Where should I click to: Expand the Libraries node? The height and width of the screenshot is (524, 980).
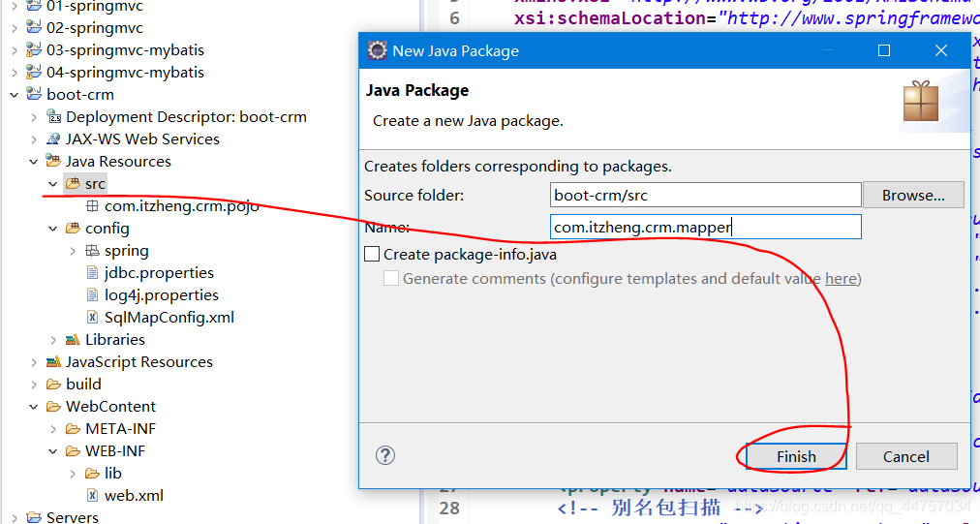(53, 340)
